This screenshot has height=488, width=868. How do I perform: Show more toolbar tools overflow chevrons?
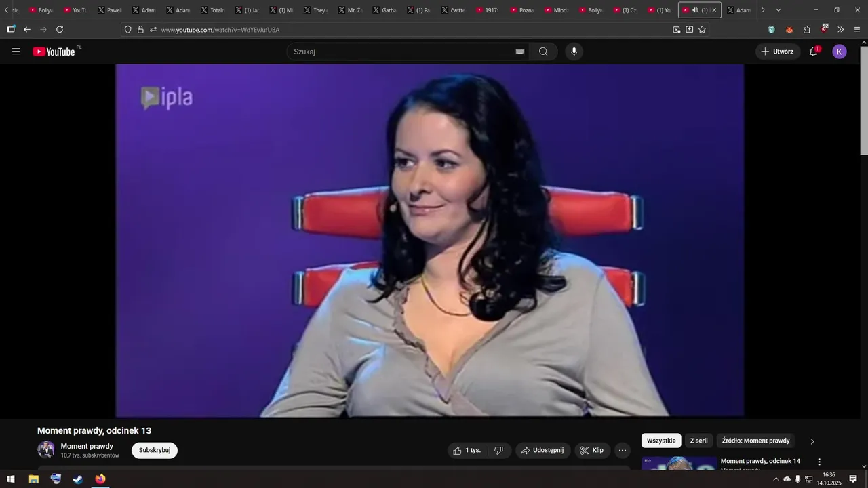841,30
